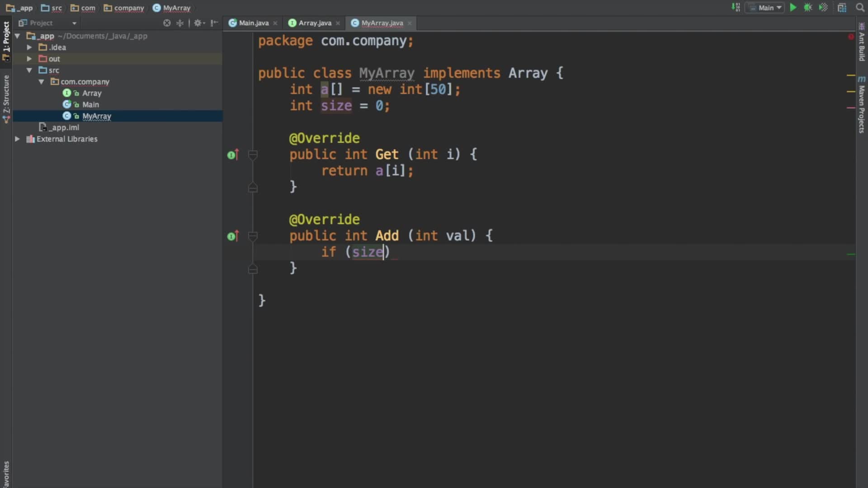This screenshot has width=868, height=488.
Task: Toggle the 1: Project tool window button
Action: 6,41
